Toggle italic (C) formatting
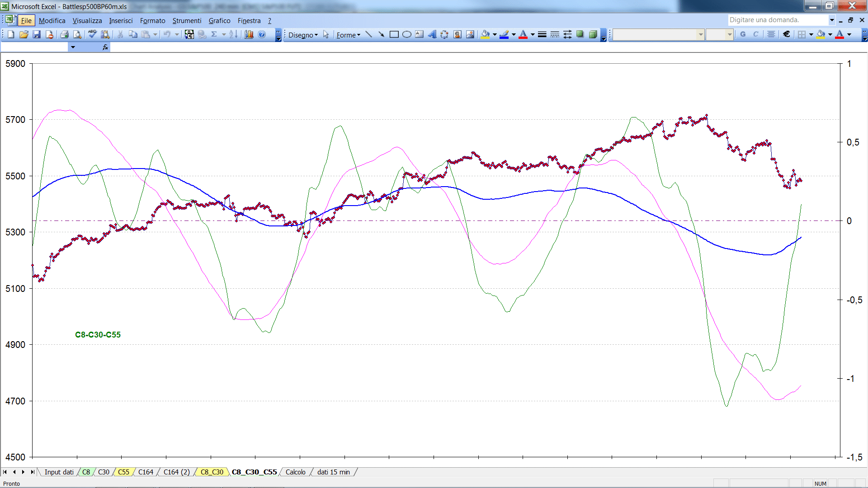868x488 pixels. coord(755,34)
